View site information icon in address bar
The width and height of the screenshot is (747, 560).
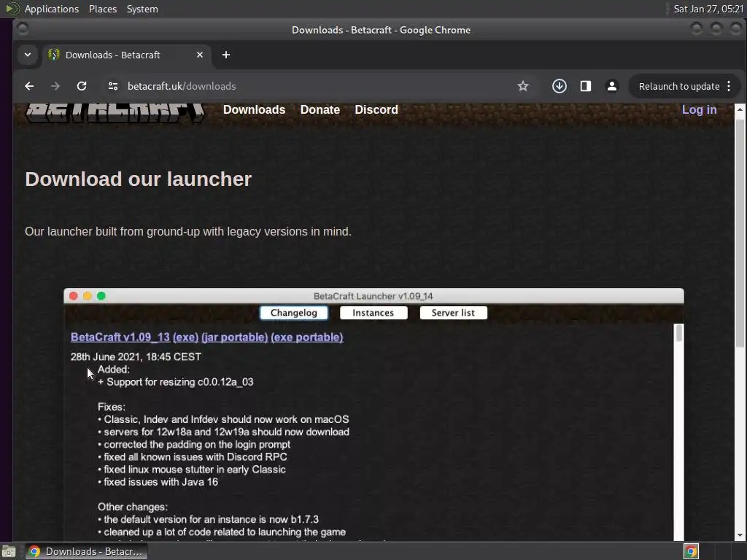click(113, 86)
